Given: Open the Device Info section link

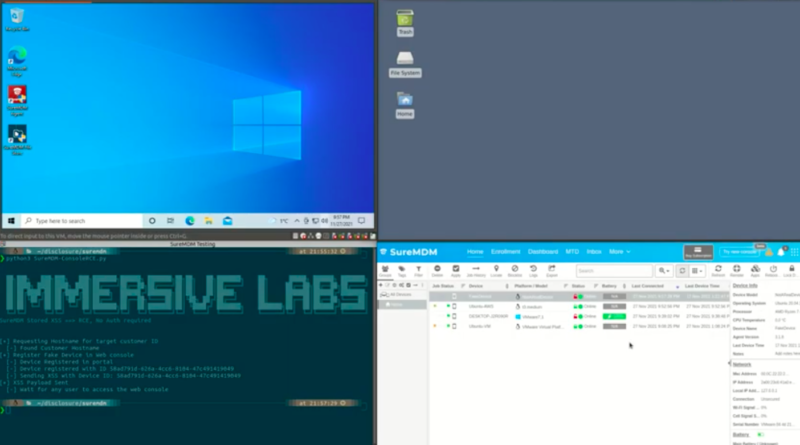Looking at the screenshot, I should 745,286.
